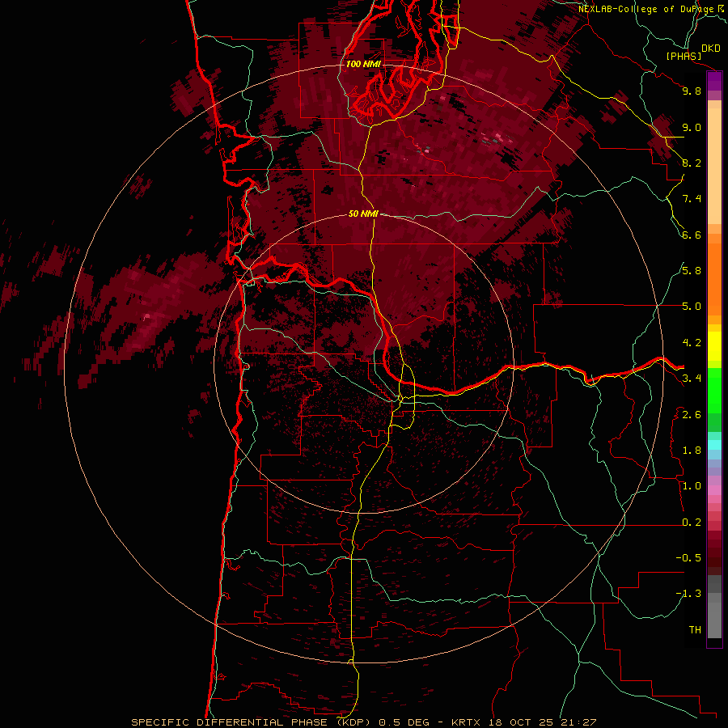Click the bright green segment of the color bar
The height and width of the screenshot is (728, 728).
(714, 390)
